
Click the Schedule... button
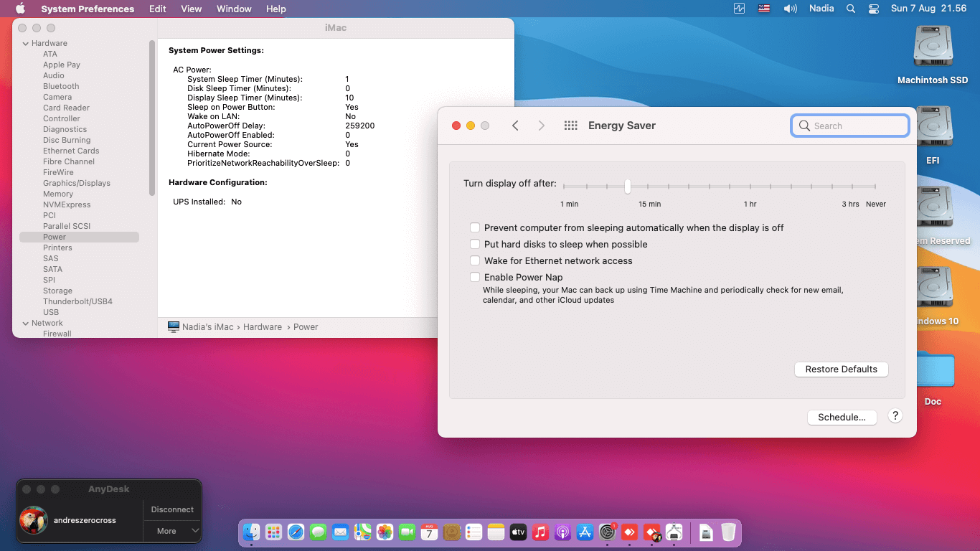842,417
